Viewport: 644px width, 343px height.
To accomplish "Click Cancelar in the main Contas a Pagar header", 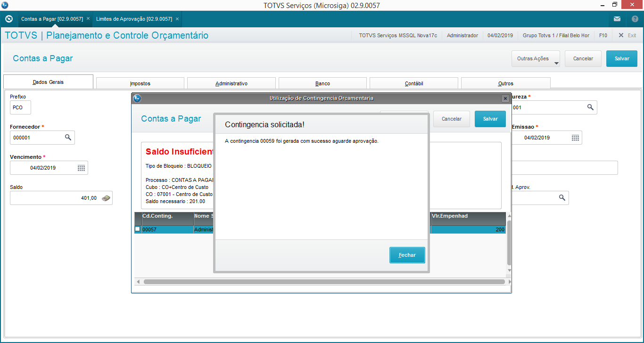I will (x=583, y=59).
